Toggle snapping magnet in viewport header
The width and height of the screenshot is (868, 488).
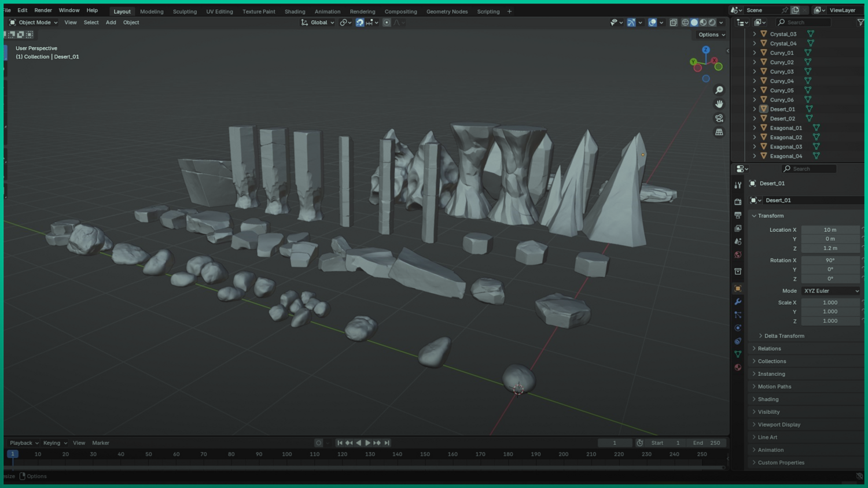click(360, 23)
